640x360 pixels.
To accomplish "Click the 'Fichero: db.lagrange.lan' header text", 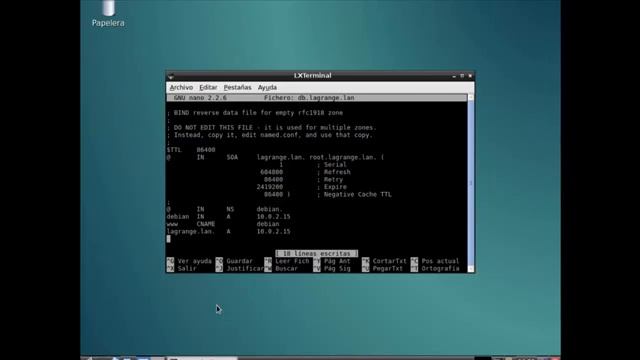I will tap(309, 98).
